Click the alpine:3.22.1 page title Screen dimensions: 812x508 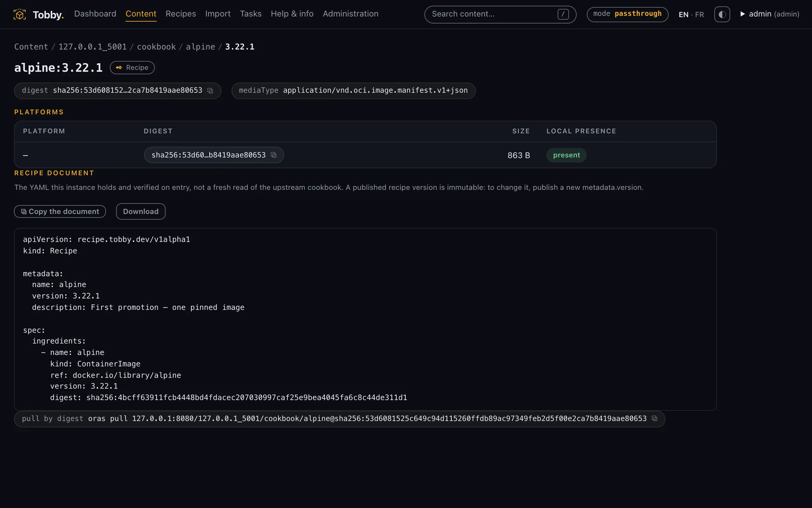click(x=58, y=68)
